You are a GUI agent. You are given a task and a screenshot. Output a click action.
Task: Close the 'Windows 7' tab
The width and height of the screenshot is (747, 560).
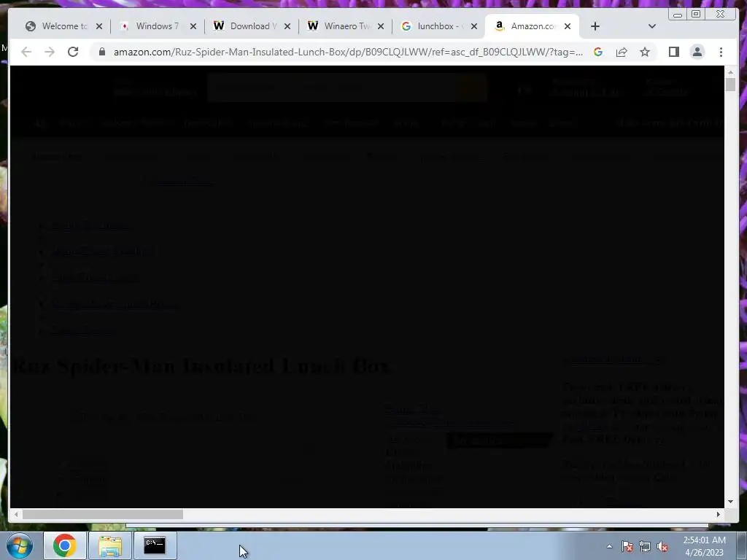click(193, 26)
